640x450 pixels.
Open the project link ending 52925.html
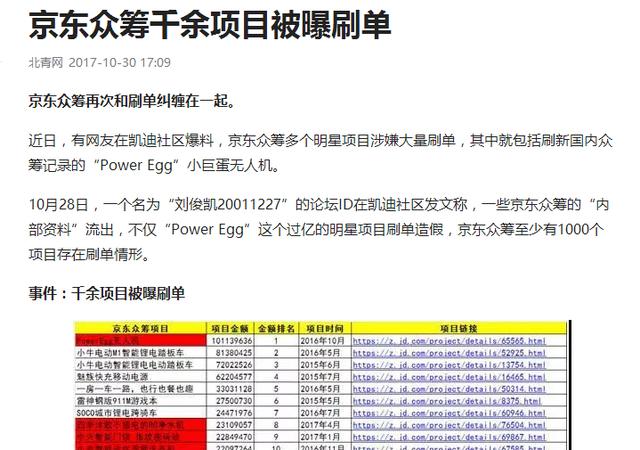449,352
